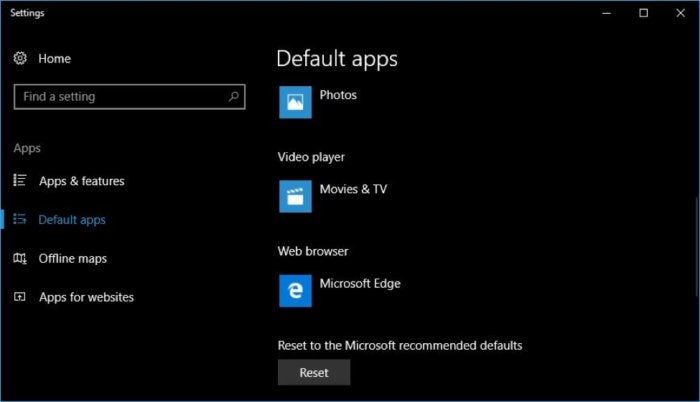
Task: Click the Apps category heading
Action: (x=27, y=148)
